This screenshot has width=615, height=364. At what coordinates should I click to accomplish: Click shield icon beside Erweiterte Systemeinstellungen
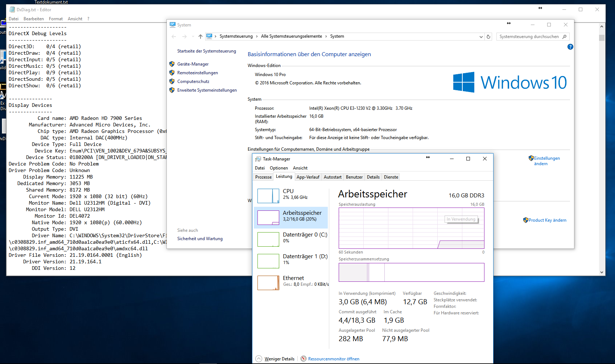tap(172, 90)
